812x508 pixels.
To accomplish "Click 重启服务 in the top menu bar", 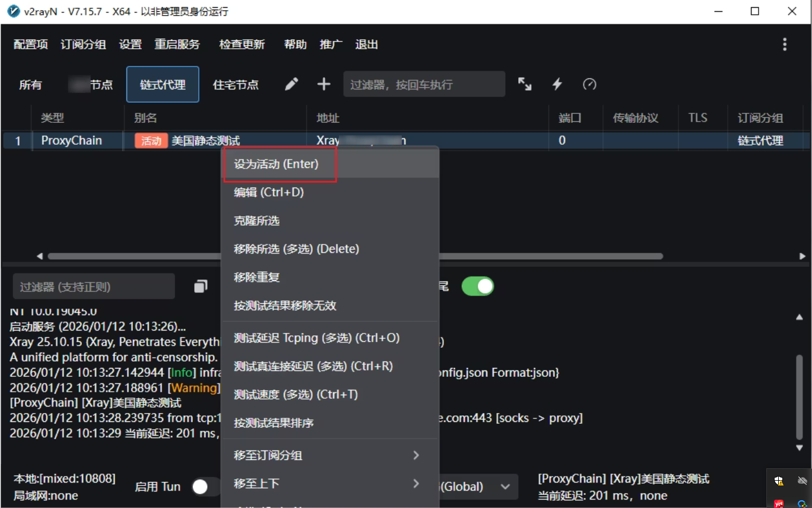I will tap(177, 45).
